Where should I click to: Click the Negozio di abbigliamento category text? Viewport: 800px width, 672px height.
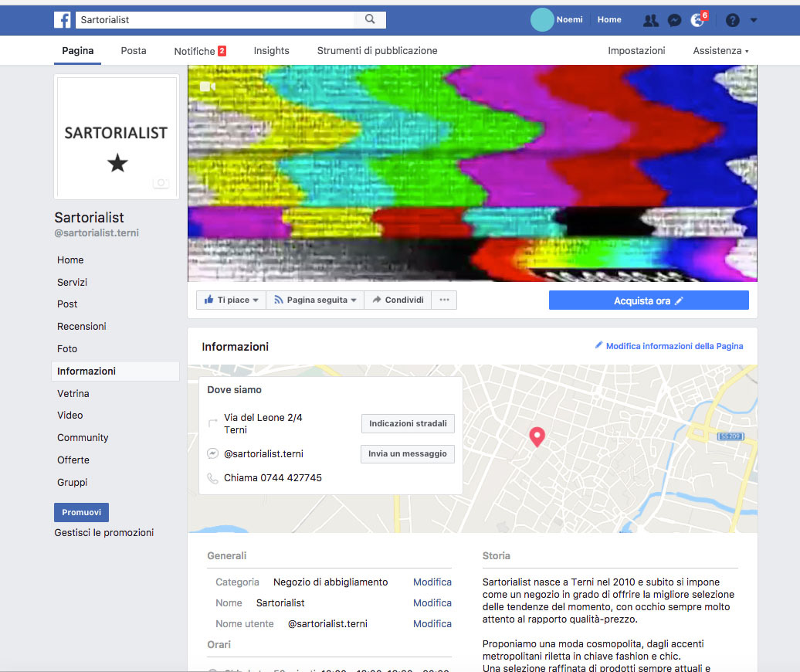point(331,582)
